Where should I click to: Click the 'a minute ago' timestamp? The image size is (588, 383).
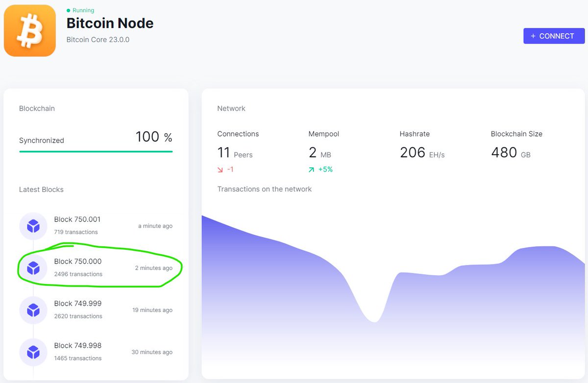tap(155, 226)
